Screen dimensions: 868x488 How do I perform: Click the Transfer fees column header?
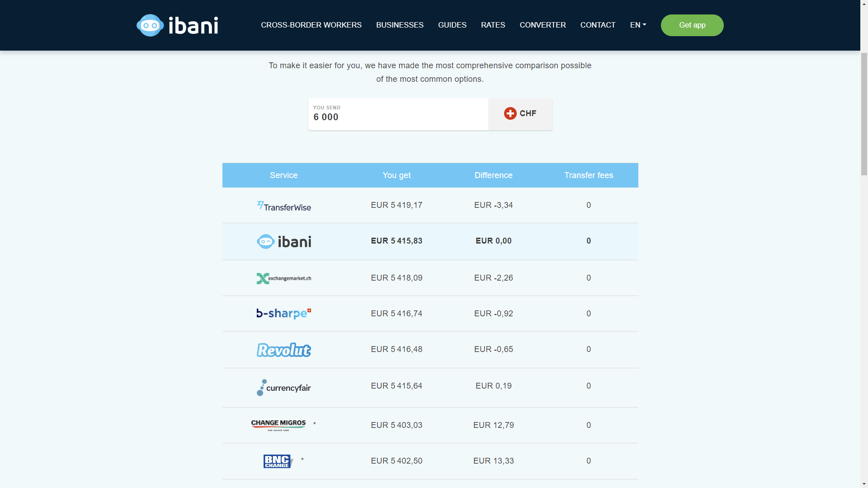pyautogui.click(x=589, y=175)
